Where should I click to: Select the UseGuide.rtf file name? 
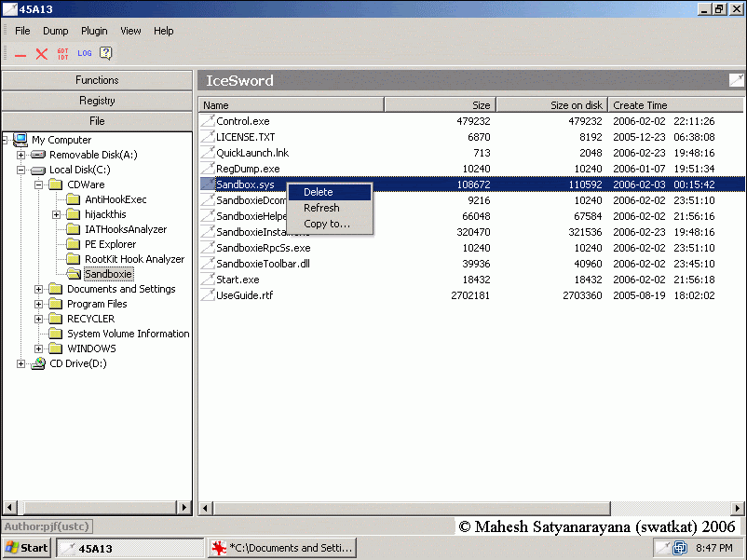click(245, 295)
